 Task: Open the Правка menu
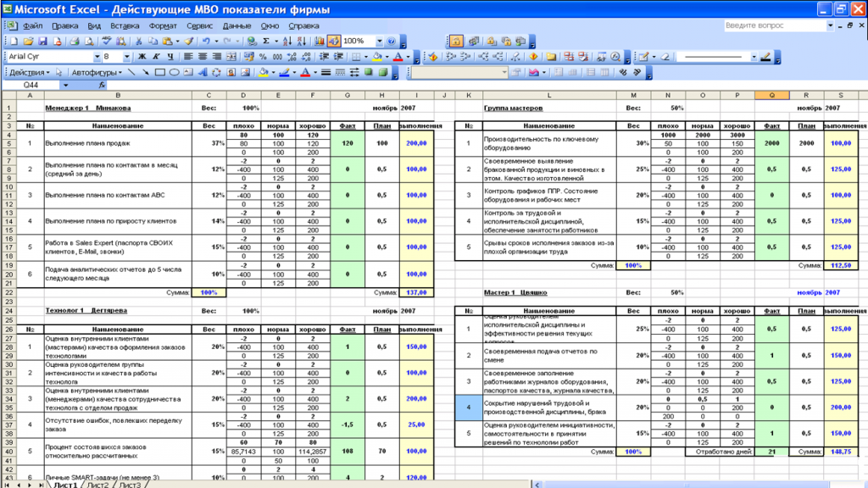(x=64, y=26)
